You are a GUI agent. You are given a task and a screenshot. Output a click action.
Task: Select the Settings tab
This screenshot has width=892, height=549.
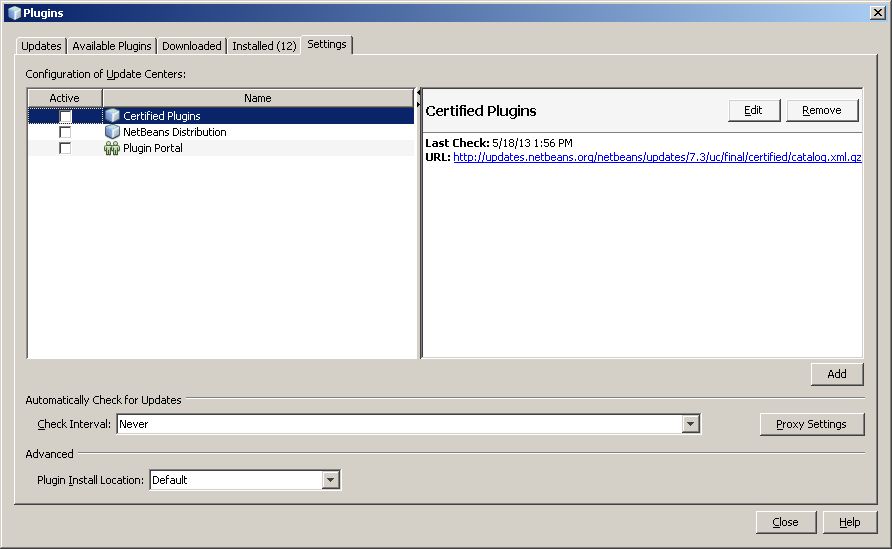pyautogui.click(x=327, y=44)
